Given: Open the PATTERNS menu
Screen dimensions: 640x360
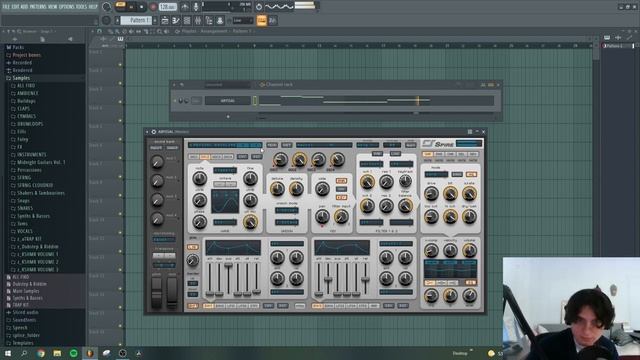Looking at the screenshot, I should tap(38, 7).
